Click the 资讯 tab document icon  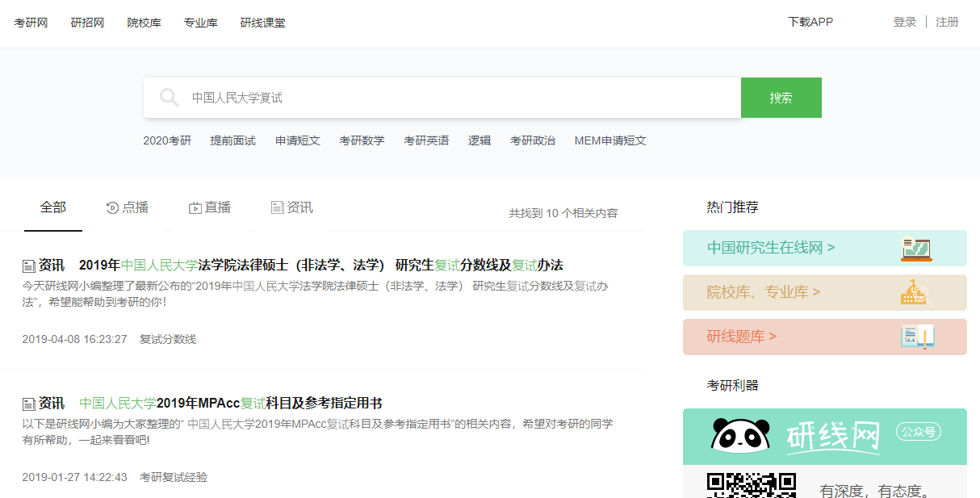pyautogui.click(x=278, y=208)
